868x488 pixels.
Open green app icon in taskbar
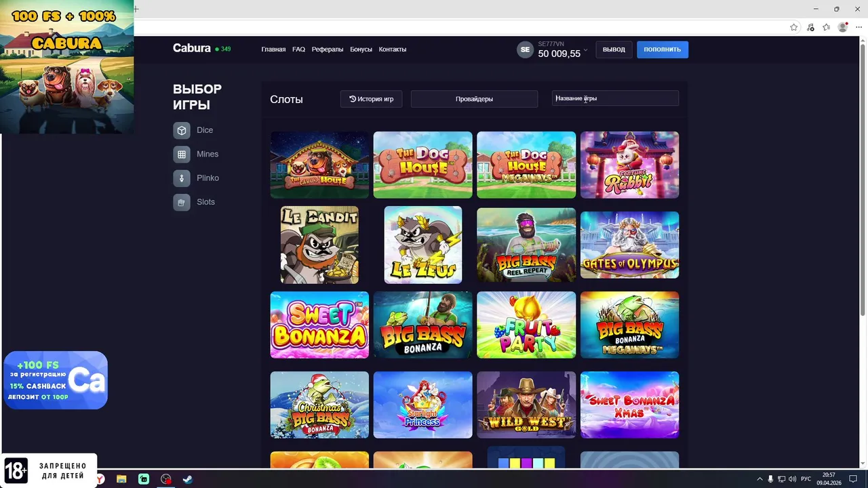pyautogui.click(x=144, y=479)
